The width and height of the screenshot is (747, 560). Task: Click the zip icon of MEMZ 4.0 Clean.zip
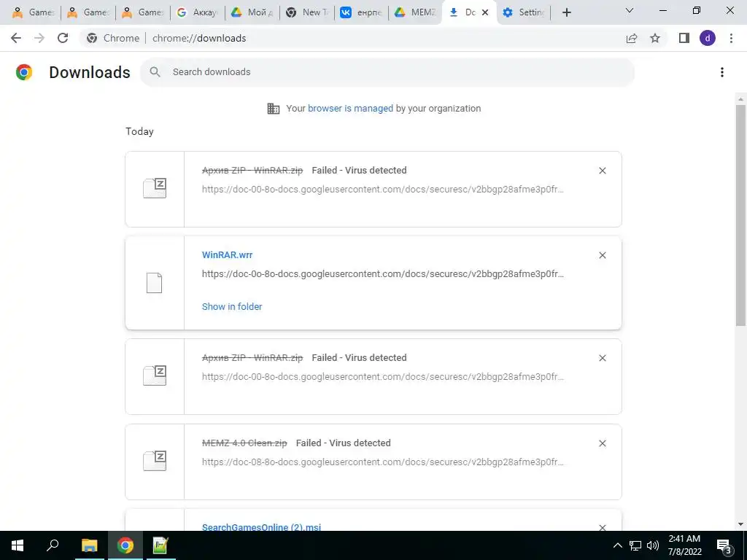(155, 461)
